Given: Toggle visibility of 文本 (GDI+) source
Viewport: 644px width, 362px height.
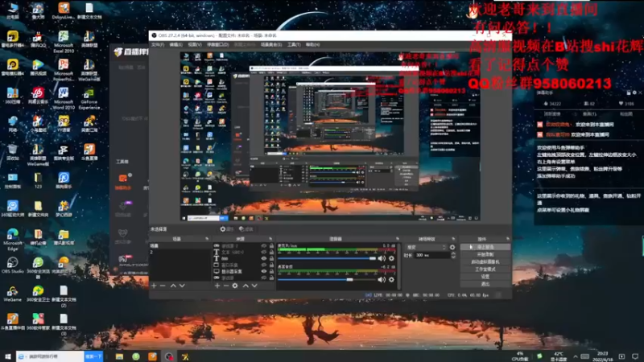Looking at the screenshot, I should (264, 252).
